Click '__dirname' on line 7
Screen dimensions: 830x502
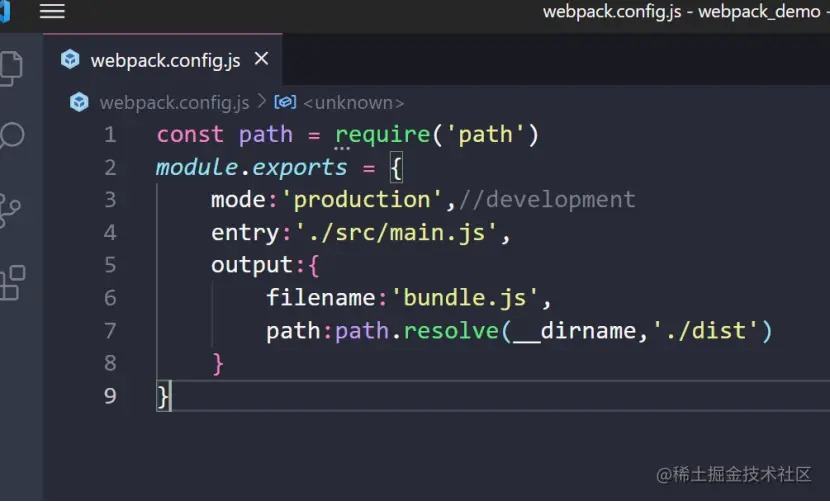pyautogui.click(x=575, y=331)
